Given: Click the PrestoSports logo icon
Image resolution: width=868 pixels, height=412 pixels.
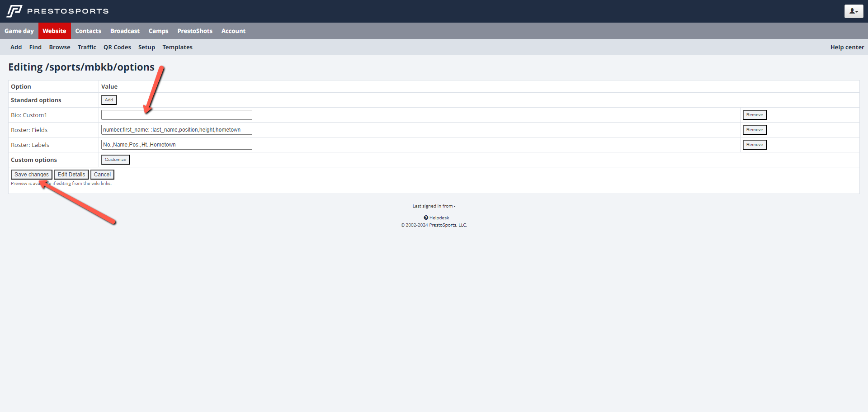Looking at the screenshot, I should 14,11.
